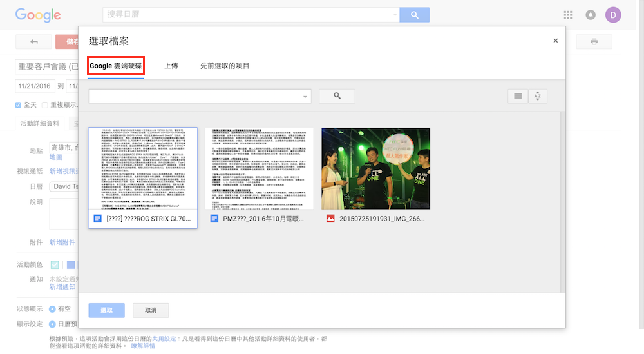Expand the calendar search options dropdown arrow
This screenshot has width=644, height=354.
coord(395,15)
